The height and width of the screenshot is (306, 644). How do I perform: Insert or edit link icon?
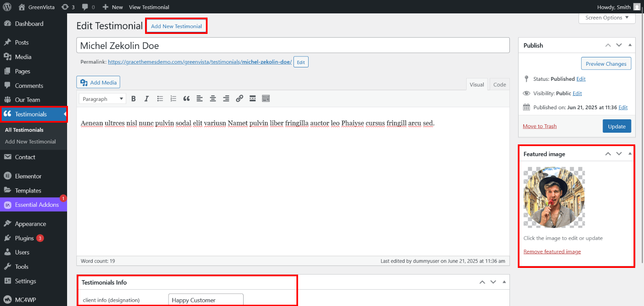coord(239,99)
